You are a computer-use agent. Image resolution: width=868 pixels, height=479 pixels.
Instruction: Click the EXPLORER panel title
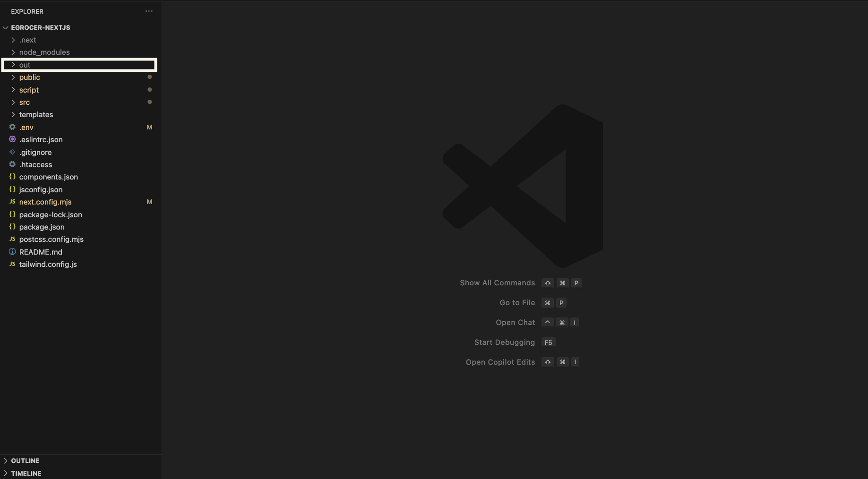(27, 11)
